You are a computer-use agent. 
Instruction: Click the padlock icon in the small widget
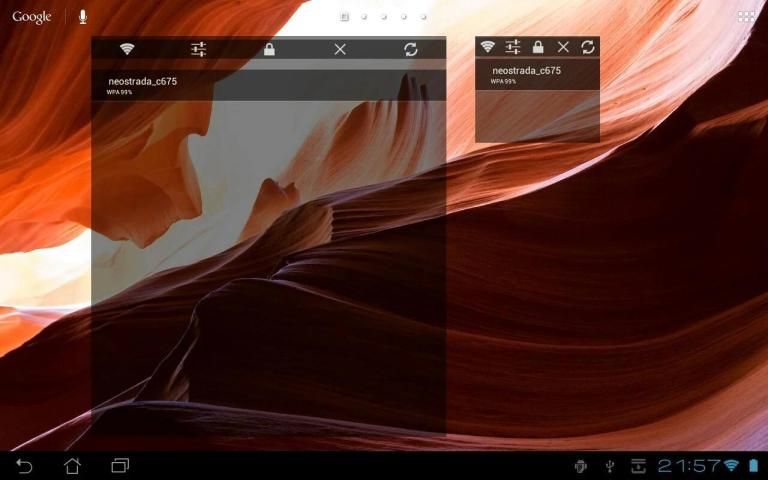point(538,47)
